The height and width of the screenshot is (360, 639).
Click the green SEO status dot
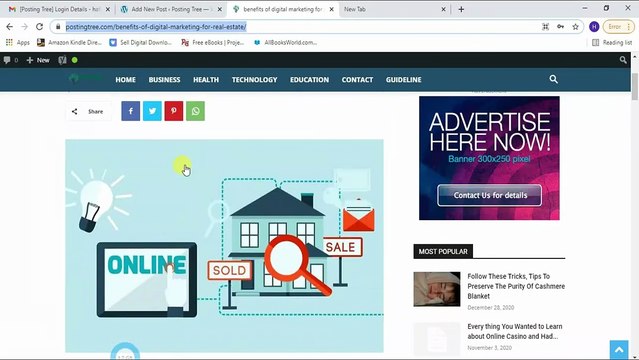[75, 60]
